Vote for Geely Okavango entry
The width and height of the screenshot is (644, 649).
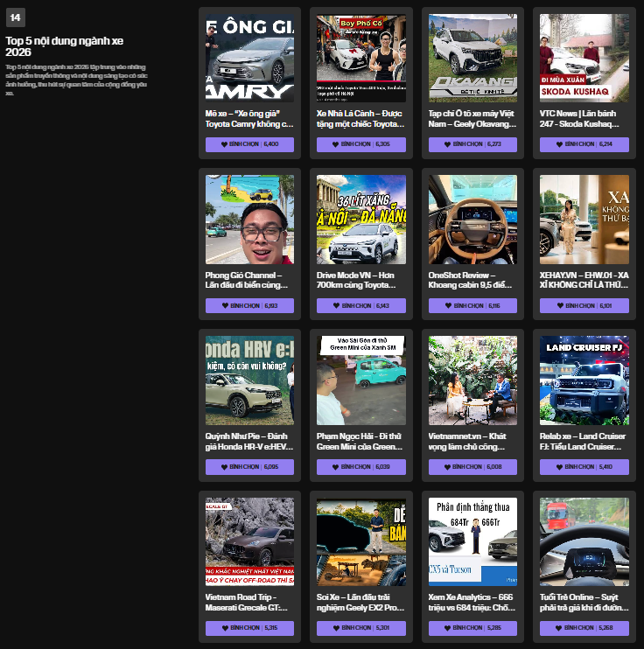click(472, 144)
